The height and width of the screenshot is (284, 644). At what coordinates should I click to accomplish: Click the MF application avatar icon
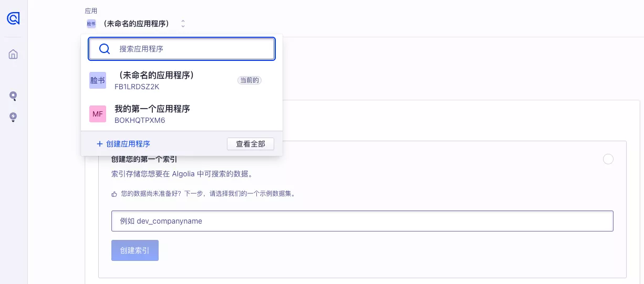[98, 114]
